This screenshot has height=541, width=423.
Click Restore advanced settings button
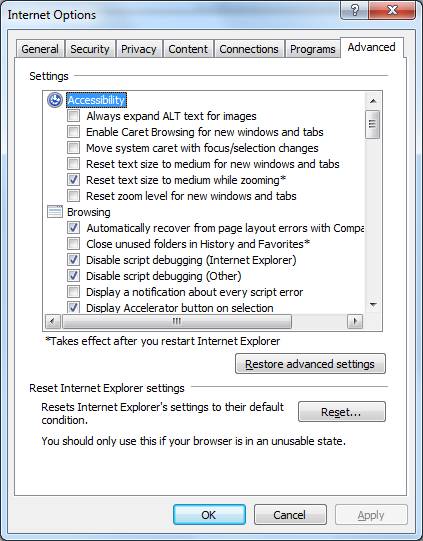(310, 364)
